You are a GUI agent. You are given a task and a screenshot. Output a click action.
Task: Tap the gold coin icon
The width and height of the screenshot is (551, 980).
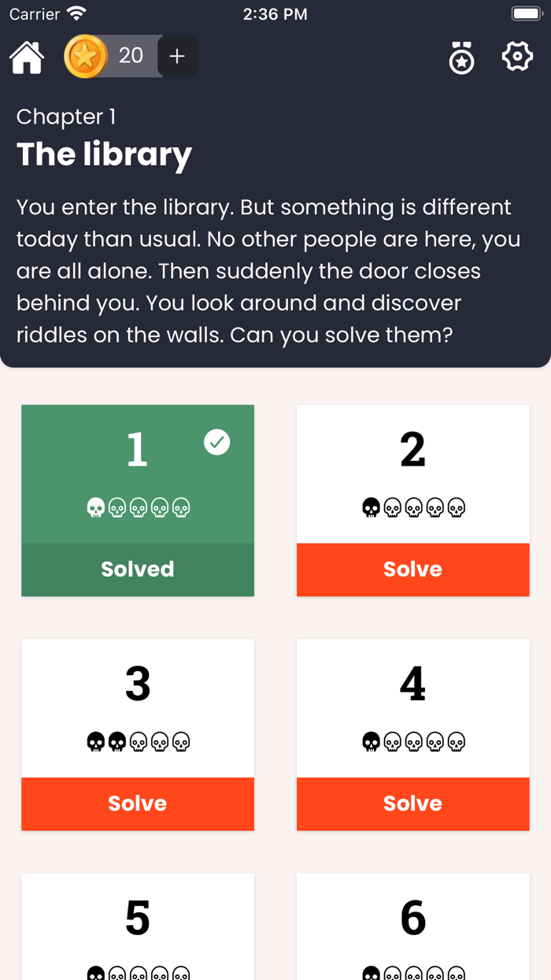tap(85, 56)
